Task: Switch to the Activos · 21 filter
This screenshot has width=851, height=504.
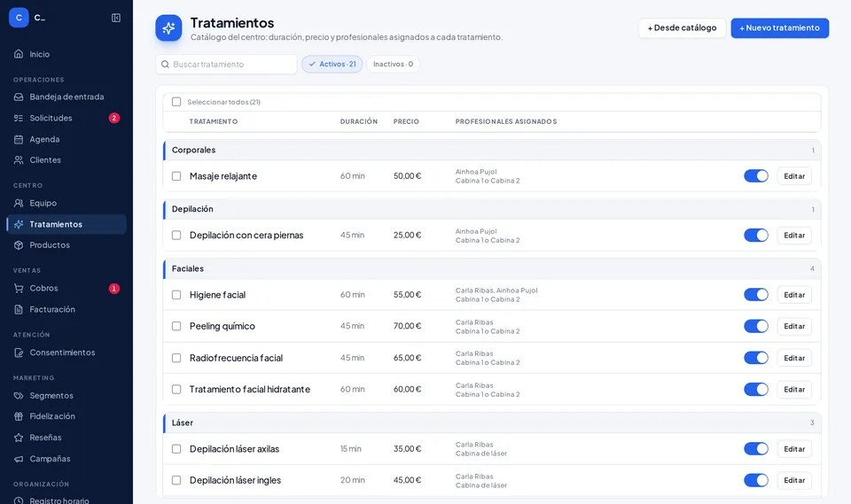Action: [332, 64]
